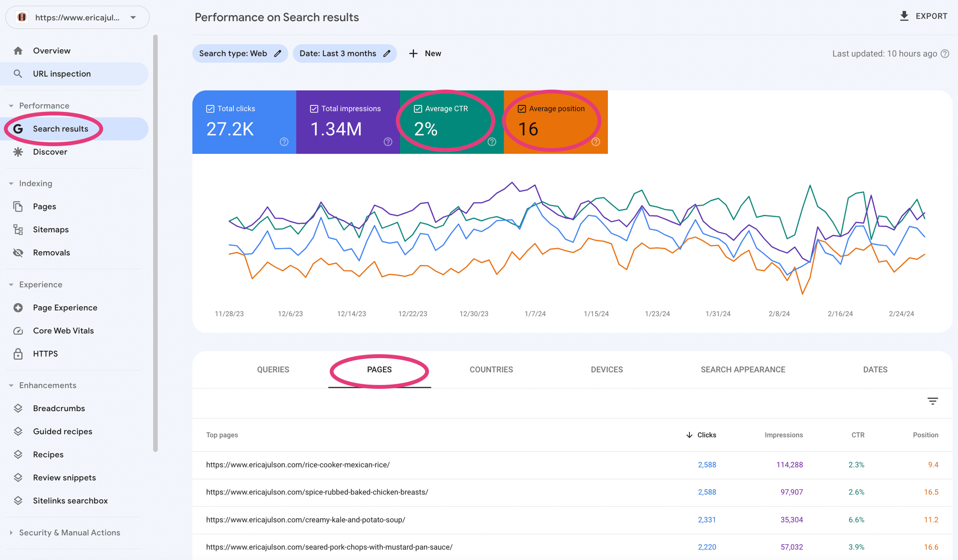Click the Recipes layers icon

coord(18,455)
